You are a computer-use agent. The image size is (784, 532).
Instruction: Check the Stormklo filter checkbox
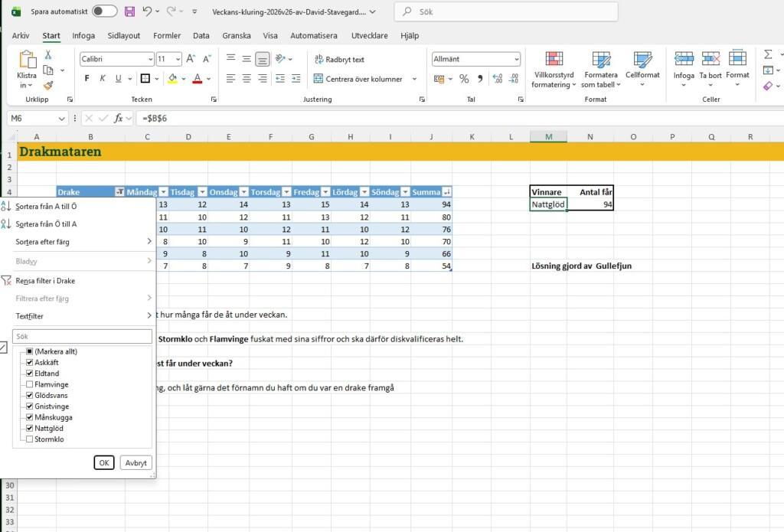[x=30, y=439]
